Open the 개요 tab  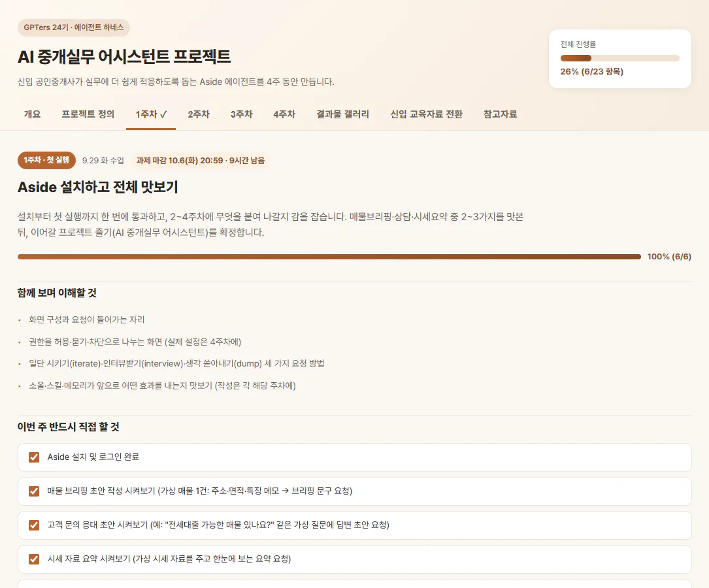coord(32,114)
